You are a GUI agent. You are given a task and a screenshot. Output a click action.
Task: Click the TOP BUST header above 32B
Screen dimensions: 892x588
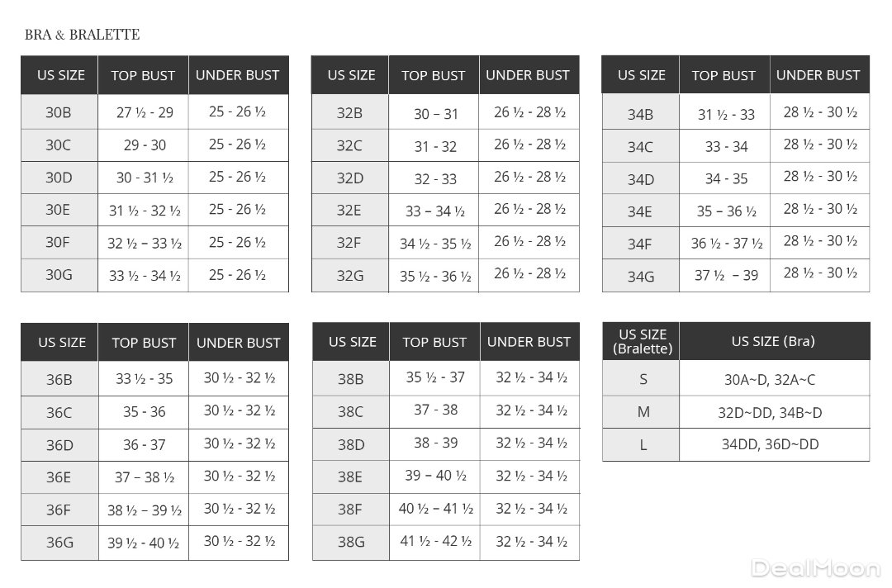pyautogui.click(x=434, y=75)
